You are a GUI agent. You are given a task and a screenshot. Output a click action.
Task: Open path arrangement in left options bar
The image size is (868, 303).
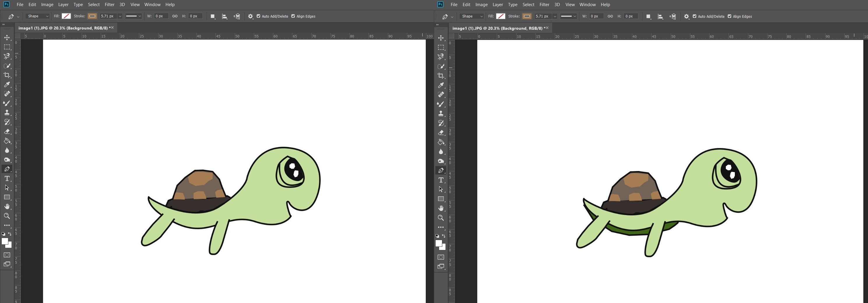point(237,16)
